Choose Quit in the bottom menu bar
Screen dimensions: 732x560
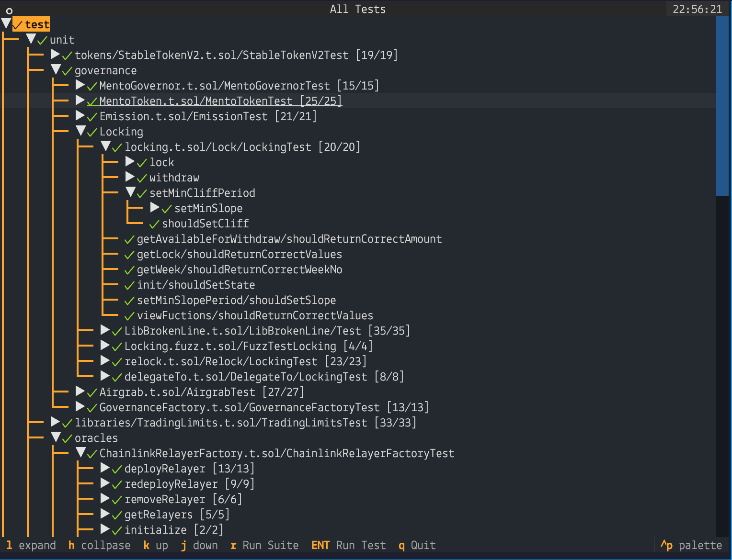click(x=417, y=545)
